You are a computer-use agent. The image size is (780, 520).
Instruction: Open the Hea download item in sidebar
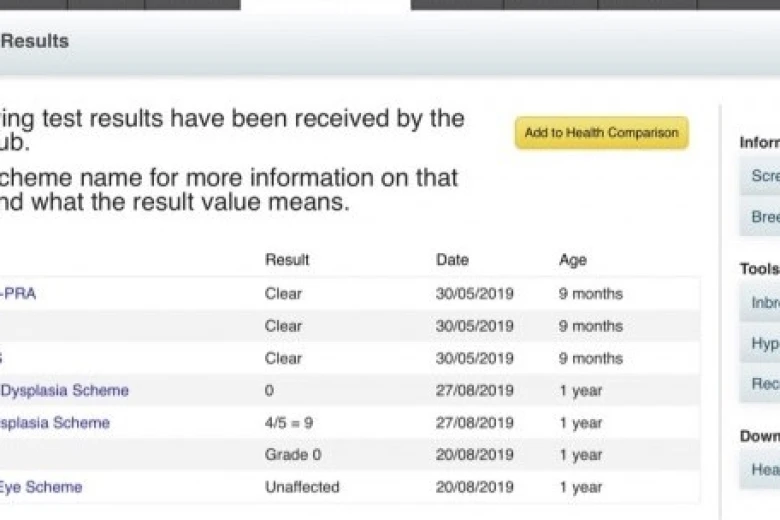click(x=760, y=469)
